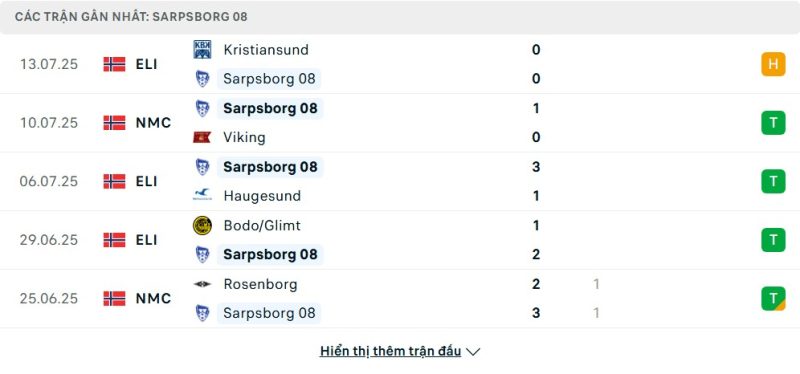The height and width of the screenshot is (374, 800).
Task: Open the Bodo/Glimt team name
Action: (x=262, y=226)
